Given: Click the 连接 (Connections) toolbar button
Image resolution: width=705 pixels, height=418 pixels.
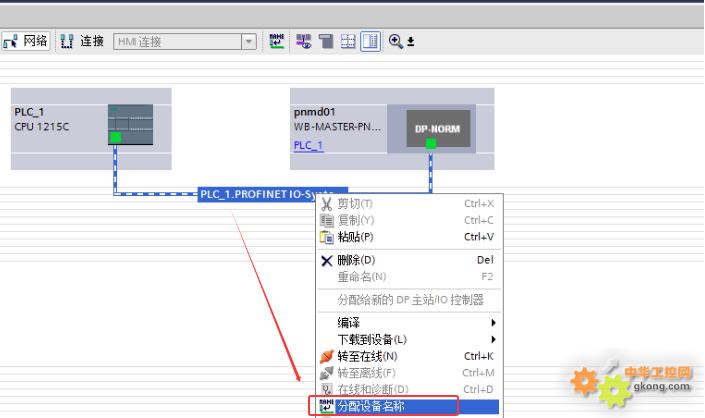Looking at the screenshot, I should [x=83, y=41].
